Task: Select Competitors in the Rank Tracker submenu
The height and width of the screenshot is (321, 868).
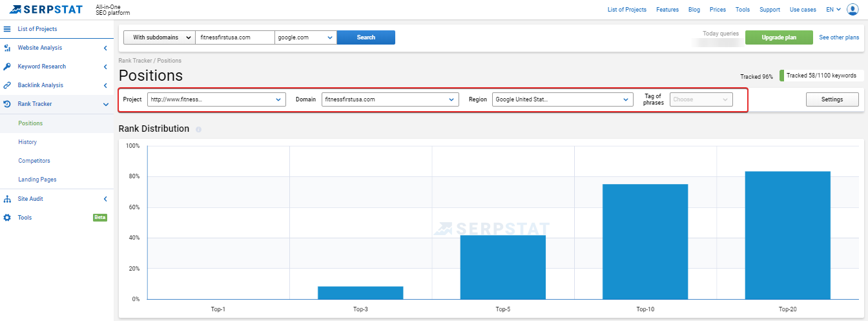Action: point(34,161)
